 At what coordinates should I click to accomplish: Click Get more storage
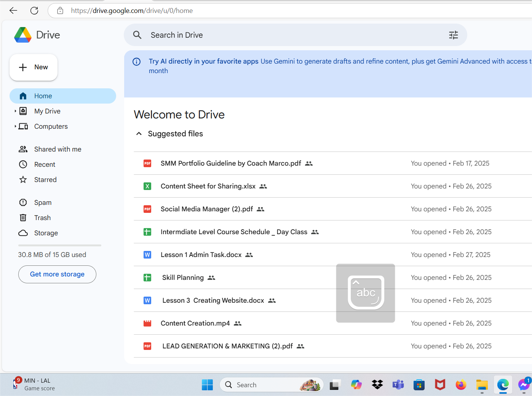coord(57,274)
